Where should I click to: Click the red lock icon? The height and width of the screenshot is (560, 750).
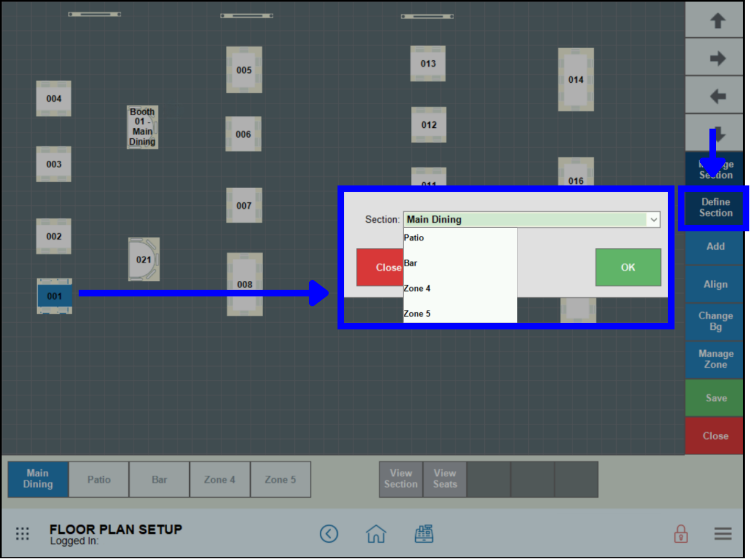coord(680,534)
